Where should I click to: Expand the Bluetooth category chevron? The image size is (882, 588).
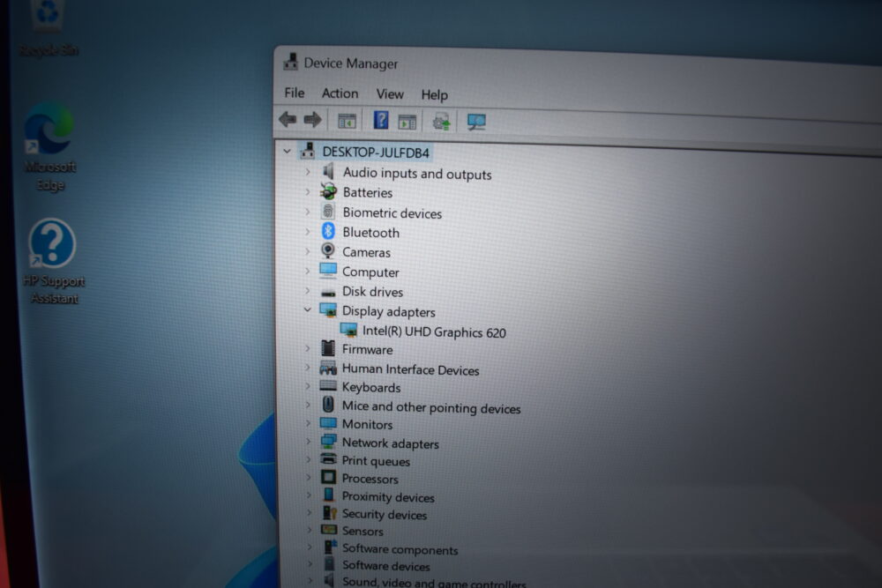pyautogui.click(x=308, y=231)
